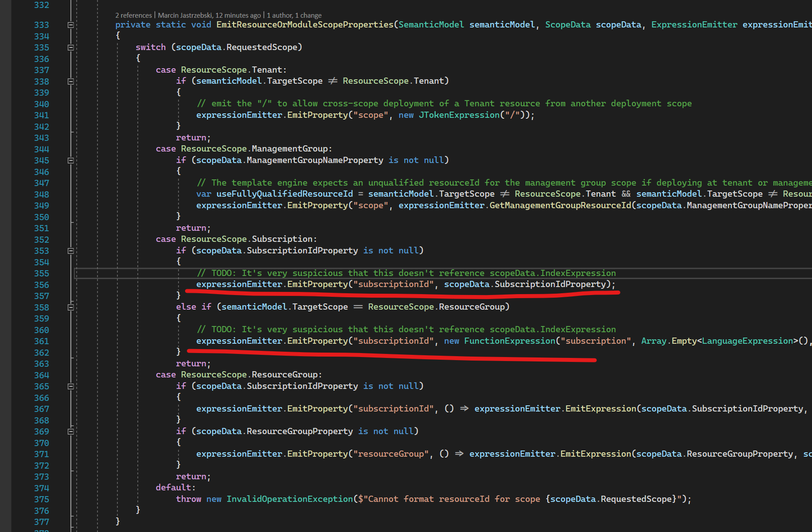Collapse the switch statement on line 335
The image size is (812, 532).
pos(70,47)
